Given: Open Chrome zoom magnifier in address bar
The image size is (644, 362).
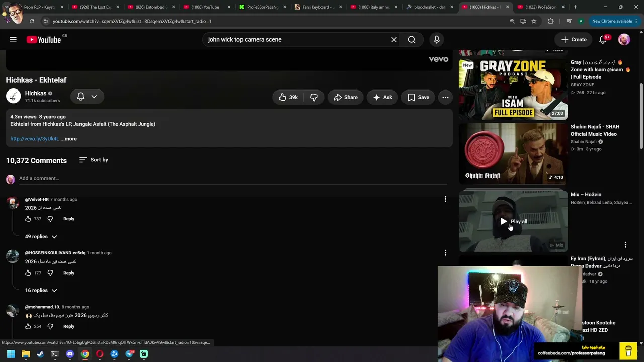Looking at the screenshot, I should click(x=512, y=21).
